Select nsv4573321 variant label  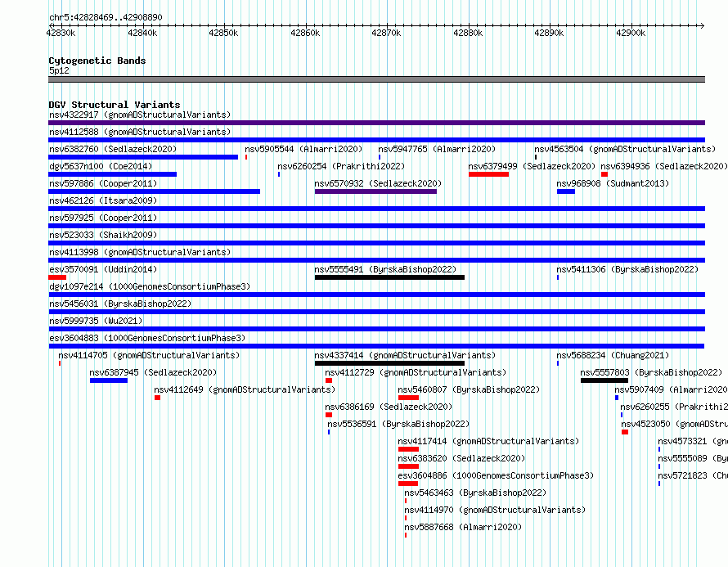[x=692, y=441]
